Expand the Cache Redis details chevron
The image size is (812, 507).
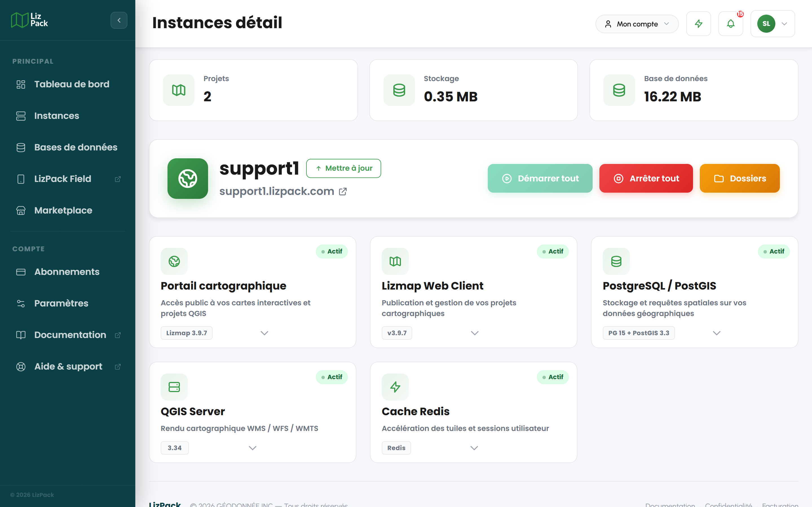click(474, 448)
